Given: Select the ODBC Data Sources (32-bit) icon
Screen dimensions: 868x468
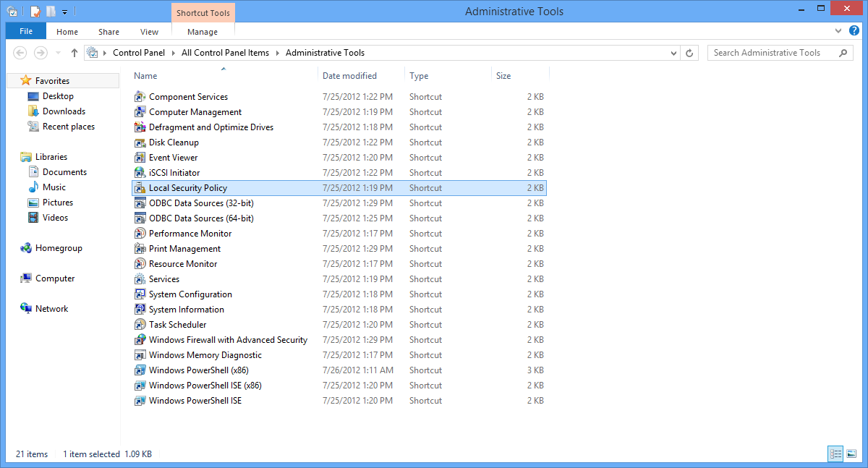Looking at the screenshot, I should coord(140,203).
